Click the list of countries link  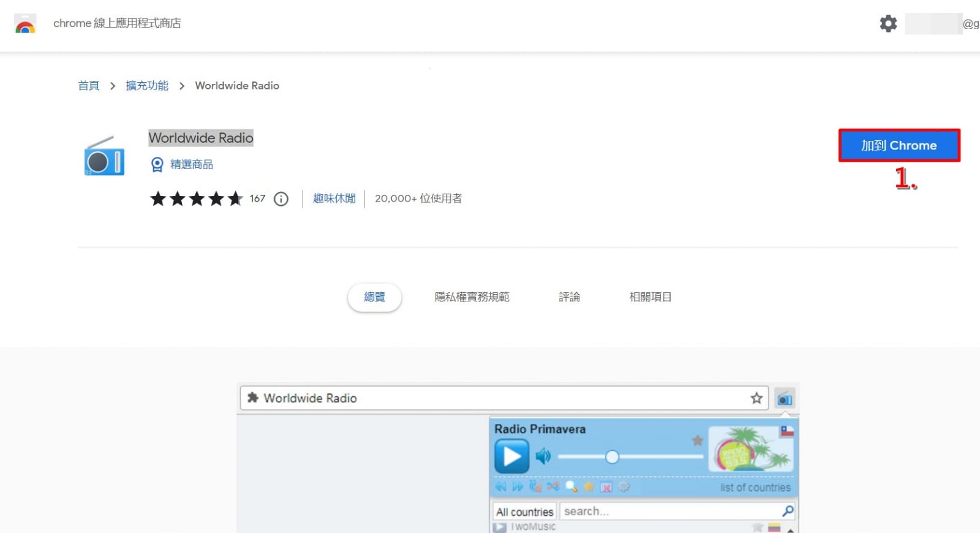[755, 488]
